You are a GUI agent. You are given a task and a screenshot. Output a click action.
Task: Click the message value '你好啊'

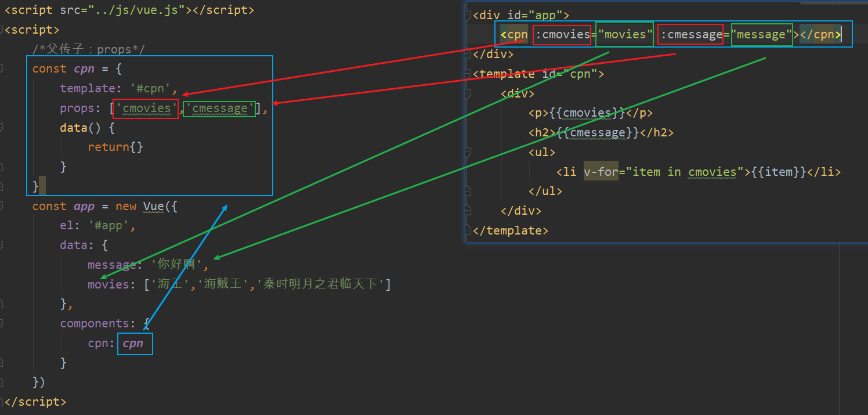pyautogui.click(x=176, y=265)
